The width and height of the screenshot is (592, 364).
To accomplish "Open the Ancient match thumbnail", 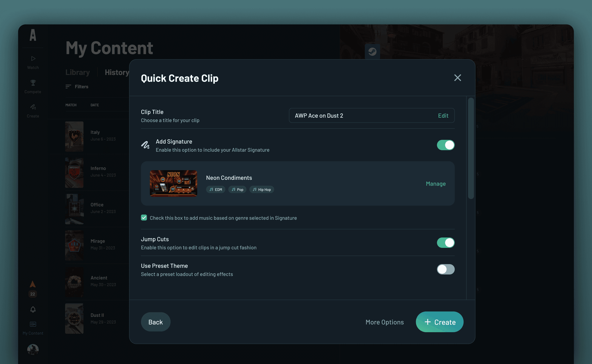I will (x=74, y=282).
